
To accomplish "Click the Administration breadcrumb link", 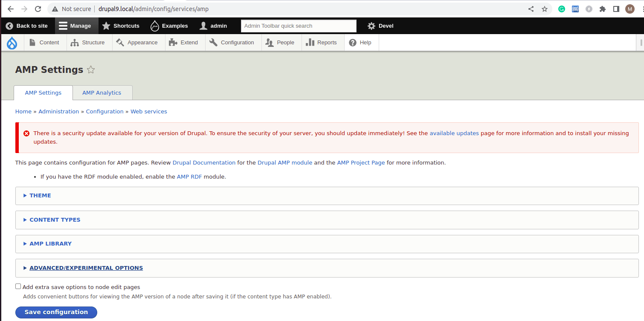I will point(59,112).
